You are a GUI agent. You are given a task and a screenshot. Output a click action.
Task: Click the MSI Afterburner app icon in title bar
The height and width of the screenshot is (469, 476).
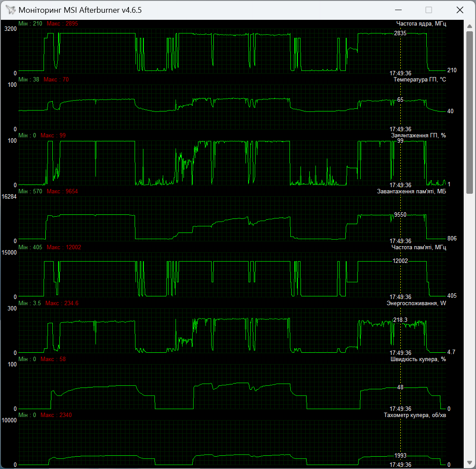point(11,10)
